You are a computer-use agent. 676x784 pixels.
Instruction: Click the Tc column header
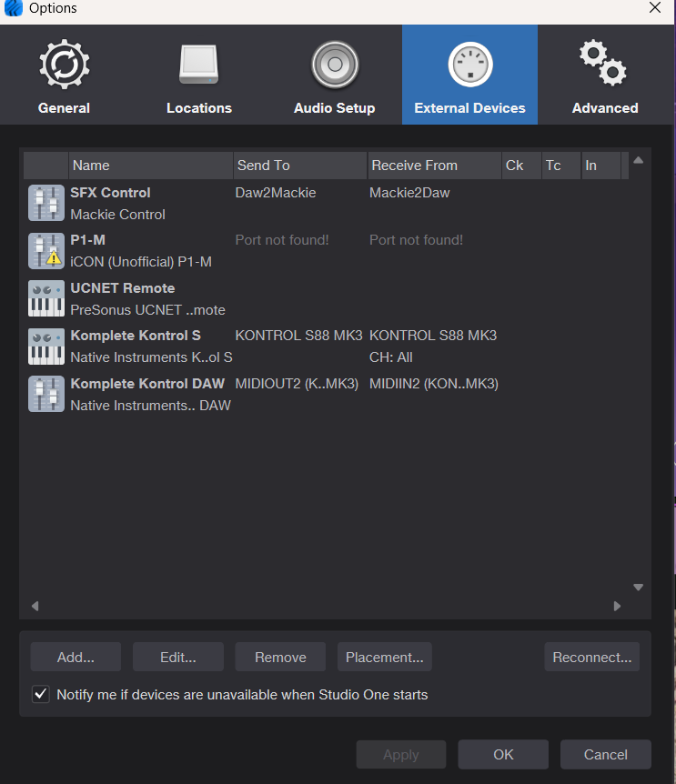pyautogui.click(x=561, y=166)
